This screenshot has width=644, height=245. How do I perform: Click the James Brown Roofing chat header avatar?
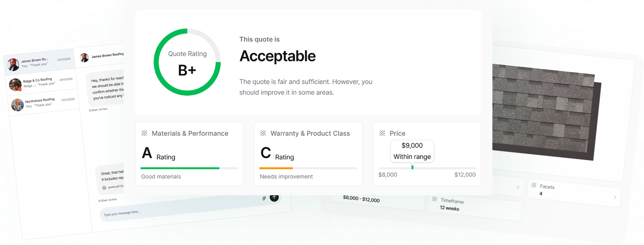pyautogui.click(x=84, y=58)
